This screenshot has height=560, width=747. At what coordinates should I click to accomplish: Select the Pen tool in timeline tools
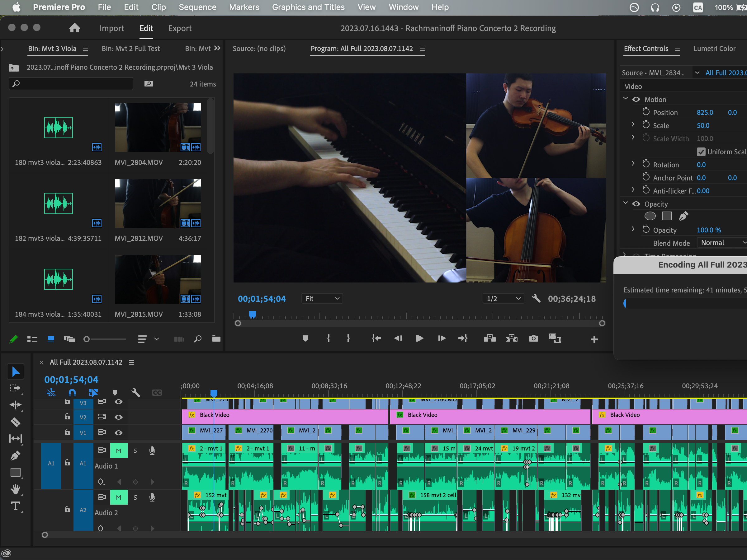tap(16, 456)
